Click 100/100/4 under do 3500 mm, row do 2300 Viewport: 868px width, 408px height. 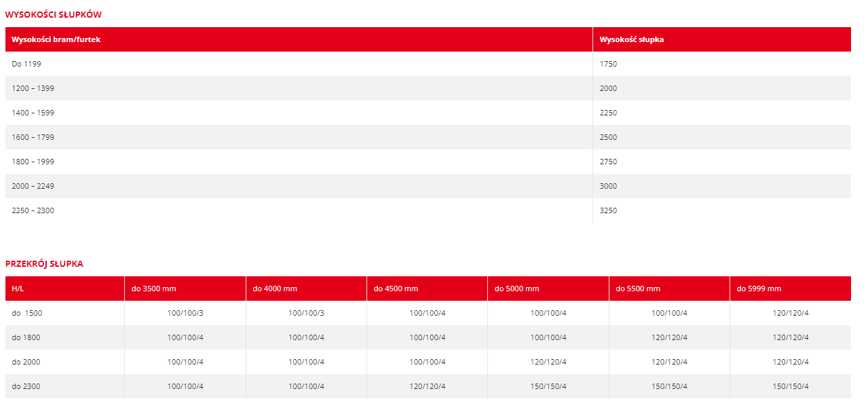tap(185, 386)
